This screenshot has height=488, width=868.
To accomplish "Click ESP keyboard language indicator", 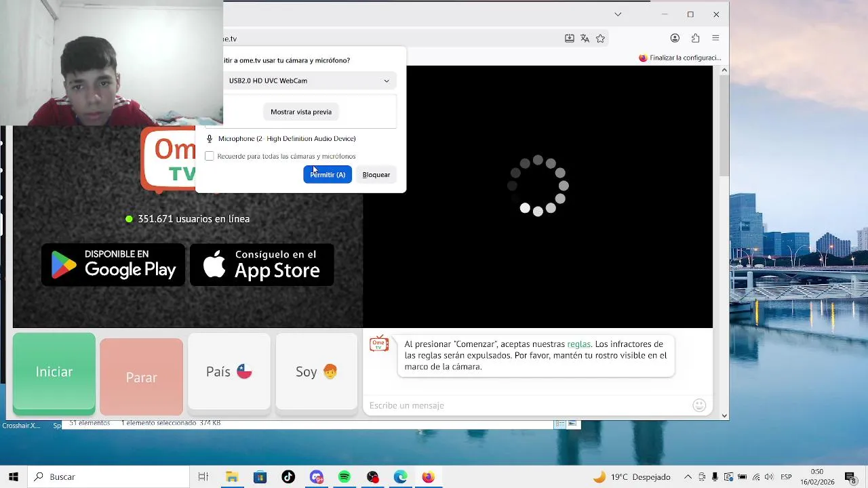I will tap(786, 477).
